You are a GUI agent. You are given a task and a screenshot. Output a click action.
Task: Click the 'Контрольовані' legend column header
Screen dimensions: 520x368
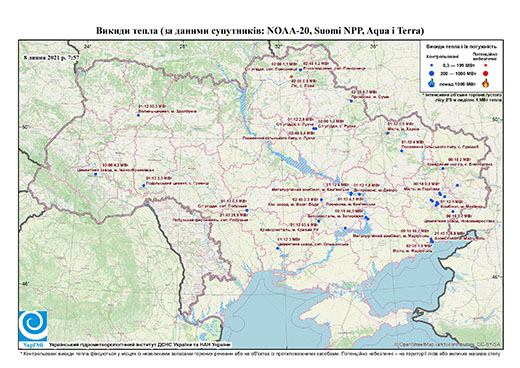pyautogui.click(x=443, y=56)
